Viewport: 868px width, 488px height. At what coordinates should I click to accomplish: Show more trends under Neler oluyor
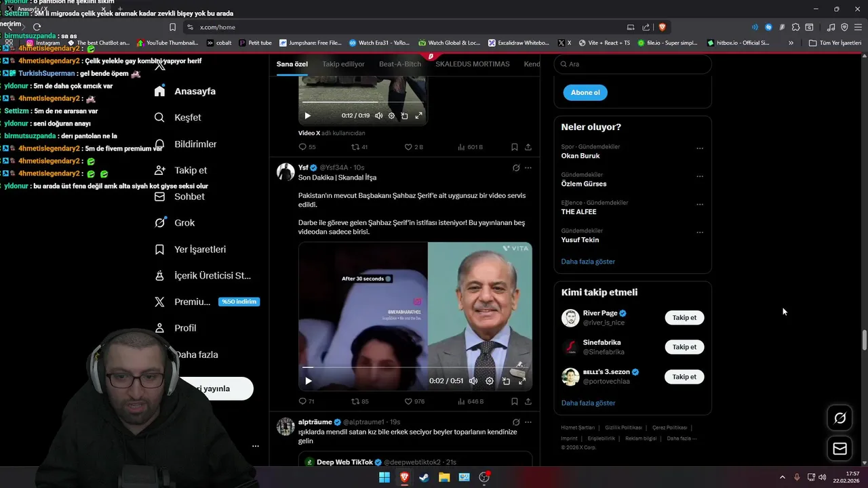[588, 261]
